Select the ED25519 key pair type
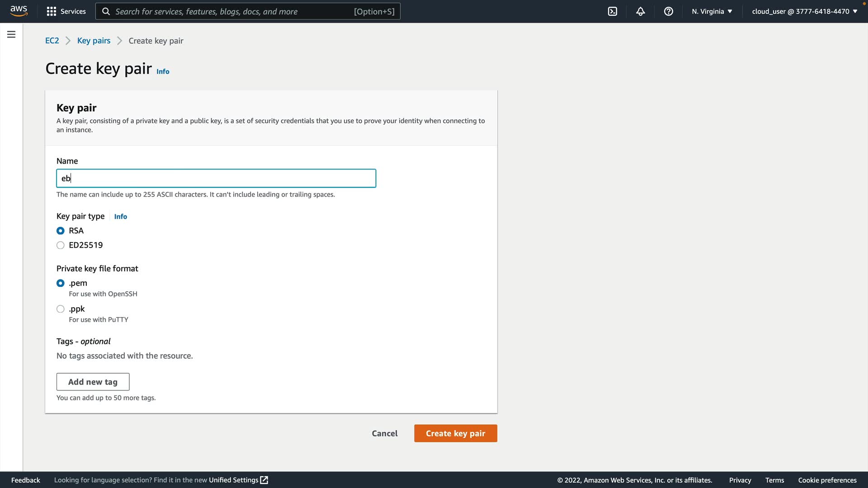 pyautogui.click(x=61, y=245)
